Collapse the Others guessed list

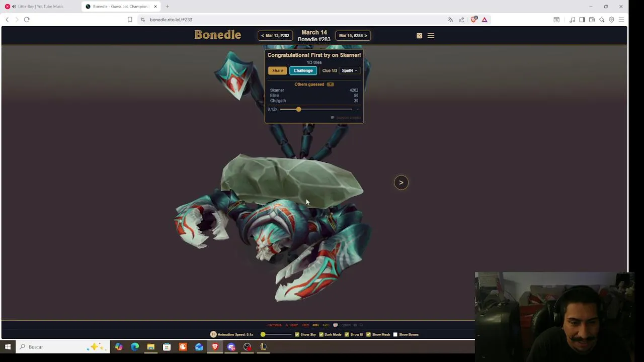[330, 84]
